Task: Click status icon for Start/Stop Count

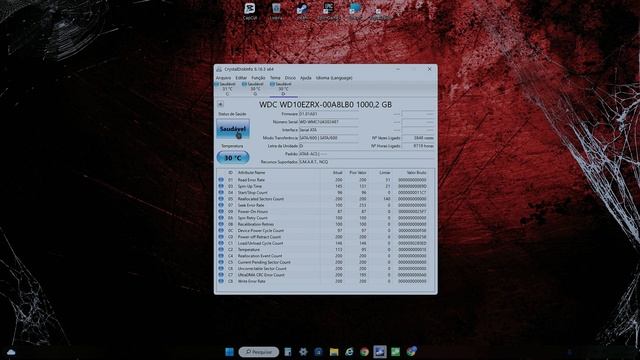Action: 221,192
